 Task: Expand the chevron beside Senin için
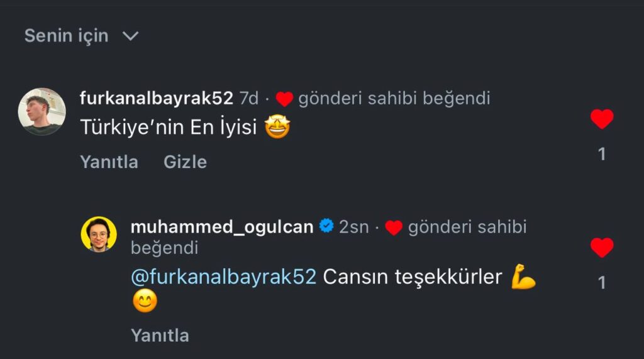pyautogui.click(x=131, y=36)
